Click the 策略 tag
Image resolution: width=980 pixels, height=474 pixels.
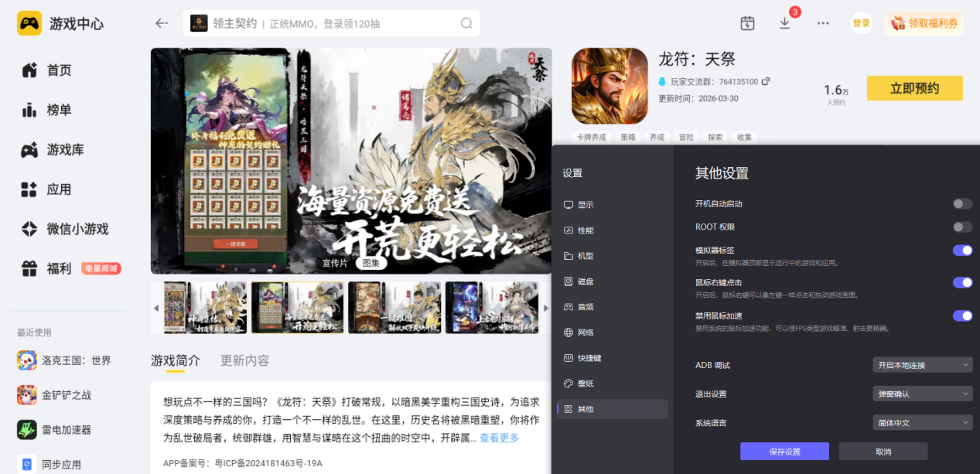pyautogui.click(x=628, y=137)
